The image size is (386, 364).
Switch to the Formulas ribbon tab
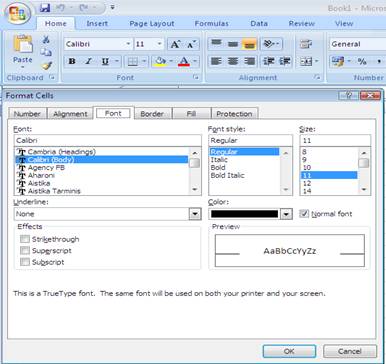(212, 24)
